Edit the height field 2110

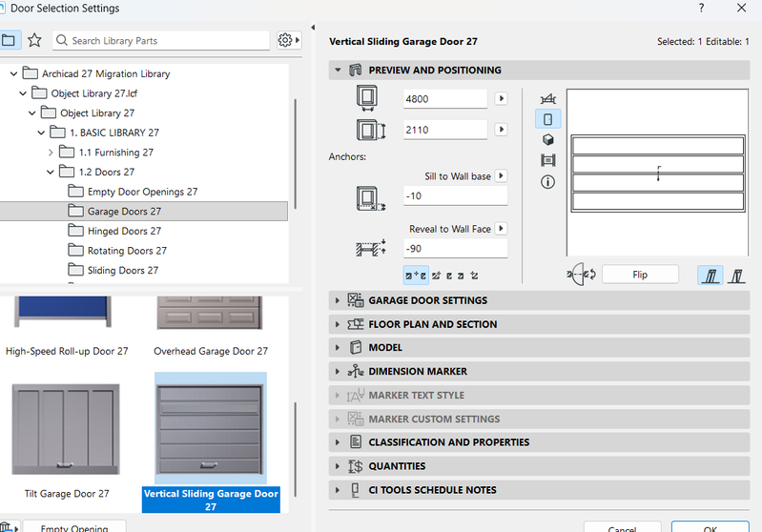pos(445,130)
